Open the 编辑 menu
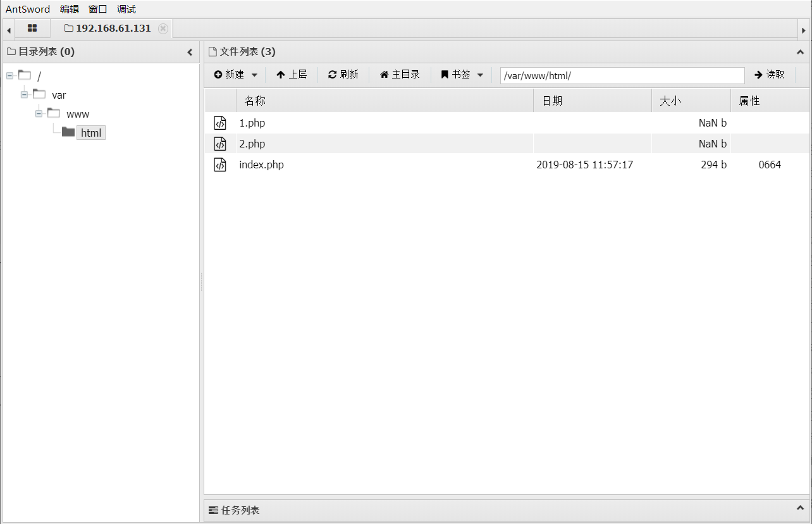Viewport: 812px width, 524px height. click(x=70, y=9)
